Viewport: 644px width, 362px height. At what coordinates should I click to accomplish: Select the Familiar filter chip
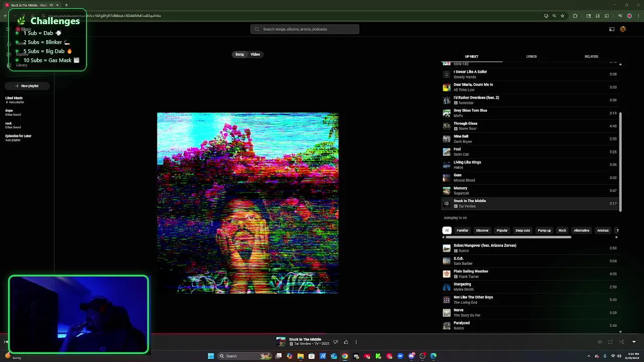[x=462, y=230]
